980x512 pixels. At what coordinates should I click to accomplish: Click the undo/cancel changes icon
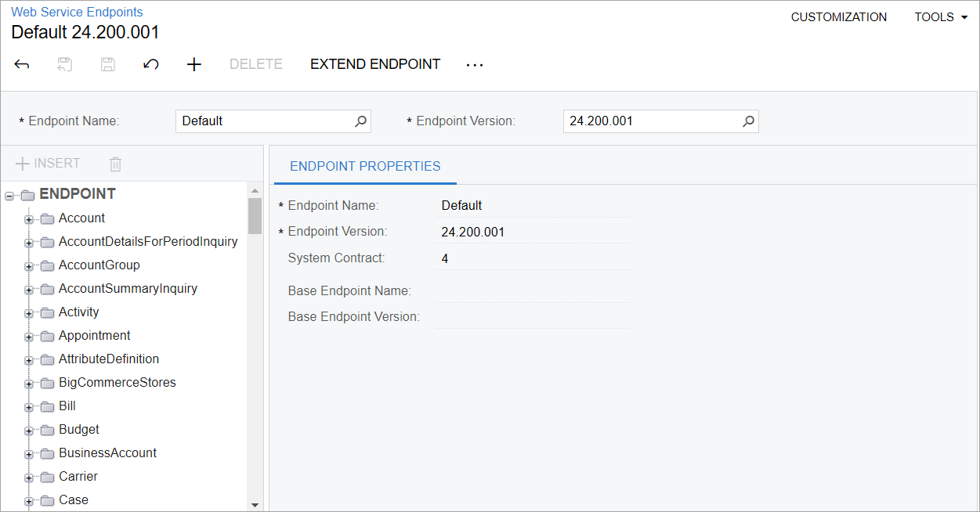pyautogui.click(x=151, y=64)
